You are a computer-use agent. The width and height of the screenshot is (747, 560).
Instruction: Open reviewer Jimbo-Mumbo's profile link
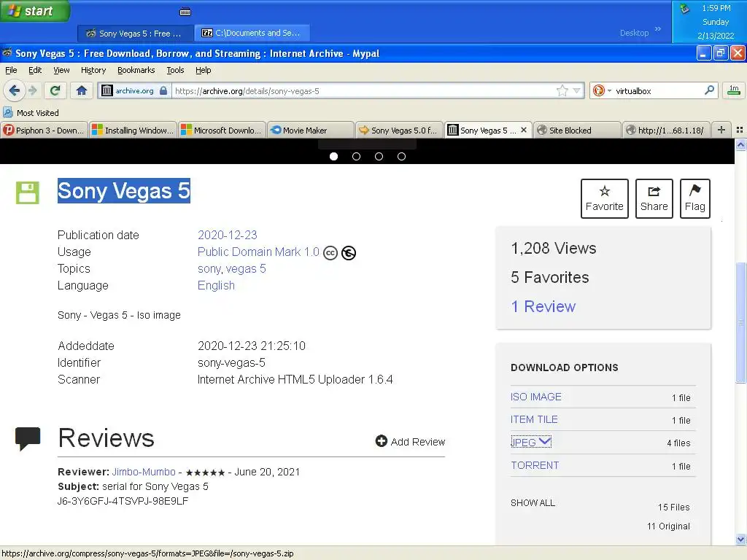click(x=144, y=472)
